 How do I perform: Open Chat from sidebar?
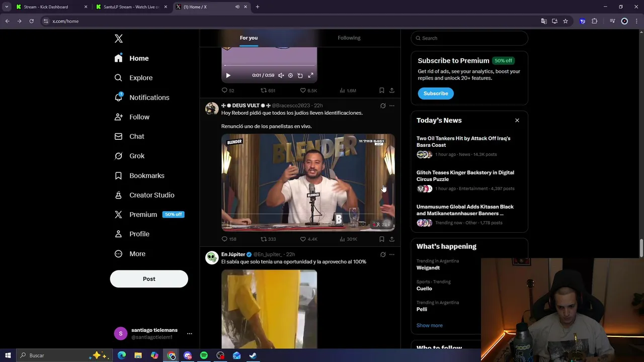point(129,136)
